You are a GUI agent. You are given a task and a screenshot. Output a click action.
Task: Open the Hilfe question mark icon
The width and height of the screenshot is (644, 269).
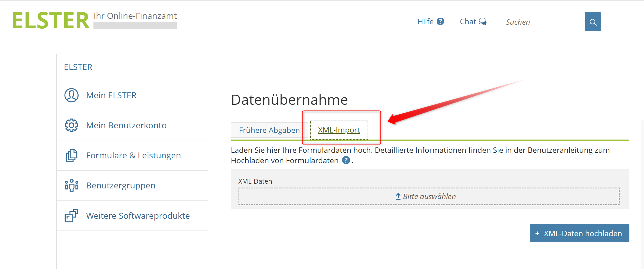(441, 21)
